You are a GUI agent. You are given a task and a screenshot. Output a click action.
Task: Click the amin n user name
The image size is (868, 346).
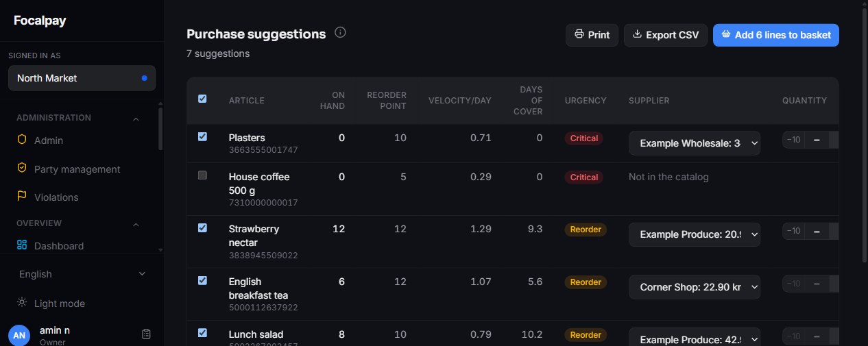click(x=55, y=330)
